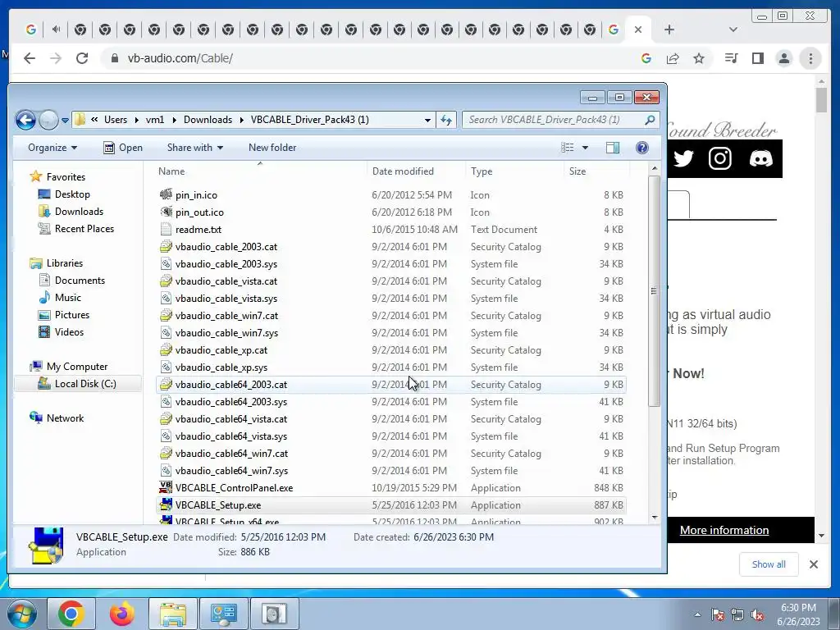Image resolution: width=840 pixels, height=630 pixels.
Task: Open the Documents library
Action: [x=80, y=281]
